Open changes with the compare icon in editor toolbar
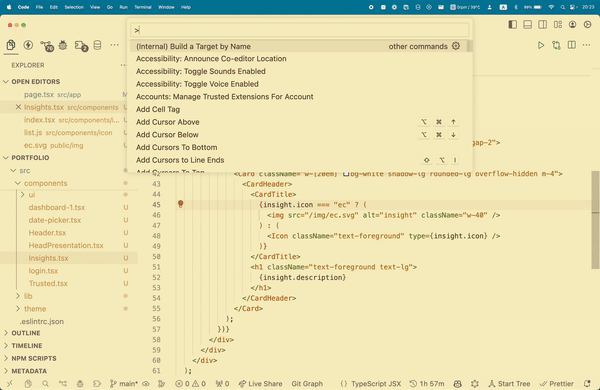 point(556,45)
